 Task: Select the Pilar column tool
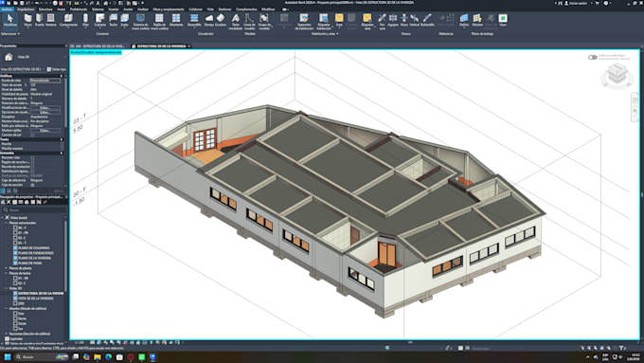pos(85,20)
